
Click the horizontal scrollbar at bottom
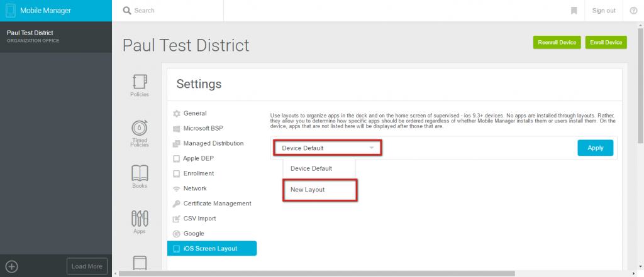[x=316, y=273]
